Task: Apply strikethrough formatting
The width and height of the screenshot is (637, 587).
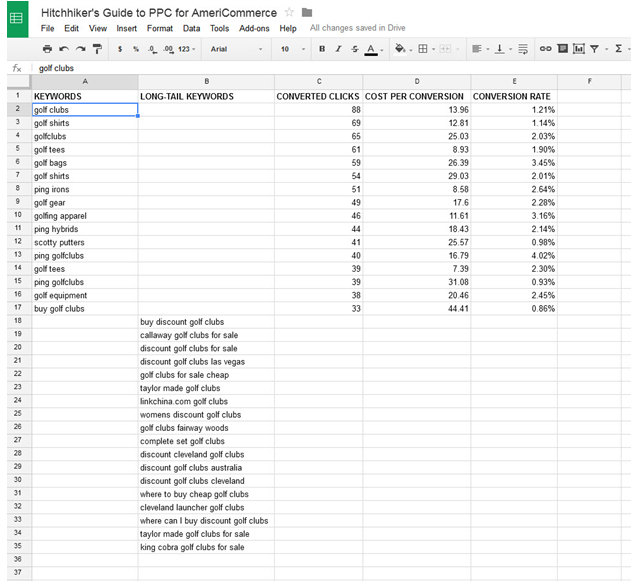Action: pos(355,49)
